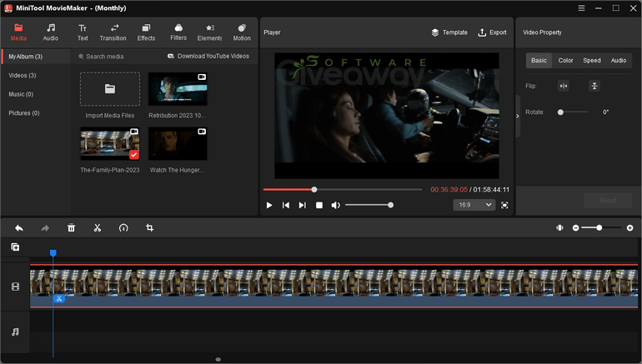Image resolution: width=642 pixels, height=364 pixels.
Task: Undo the last action
Action: pos(19,227)
